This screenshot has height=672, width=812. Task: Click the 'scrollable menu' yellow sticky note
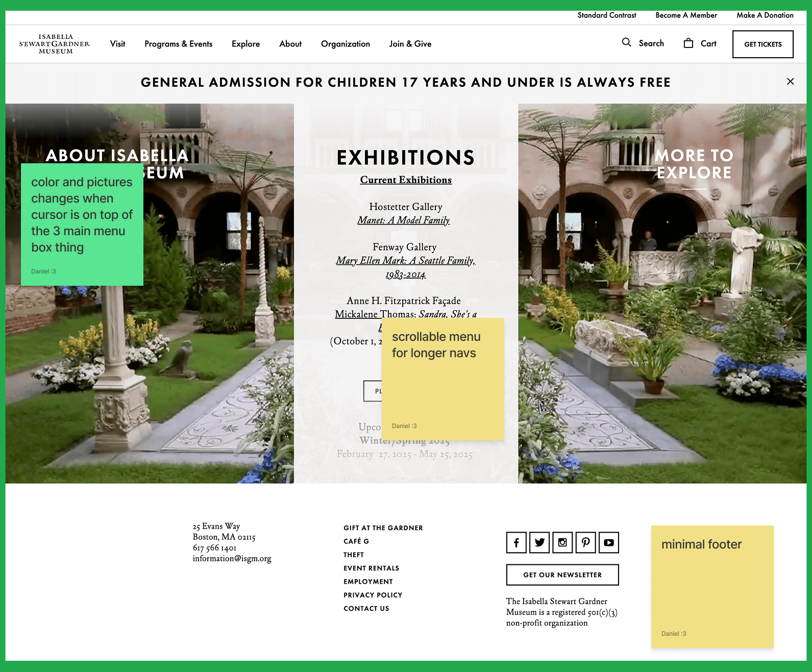pyautogui.click(x=442, y=379)
